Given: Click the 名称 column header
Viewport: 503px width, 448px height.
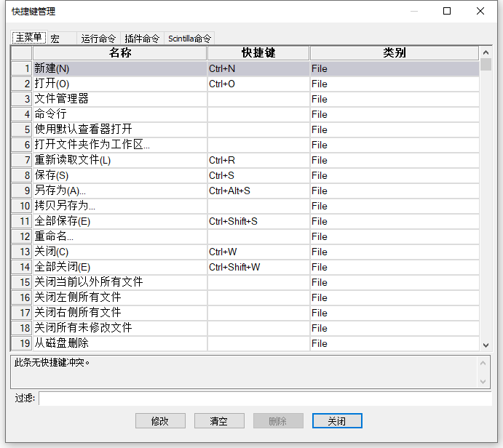Looking at the screenshot, I should point(119,53).
